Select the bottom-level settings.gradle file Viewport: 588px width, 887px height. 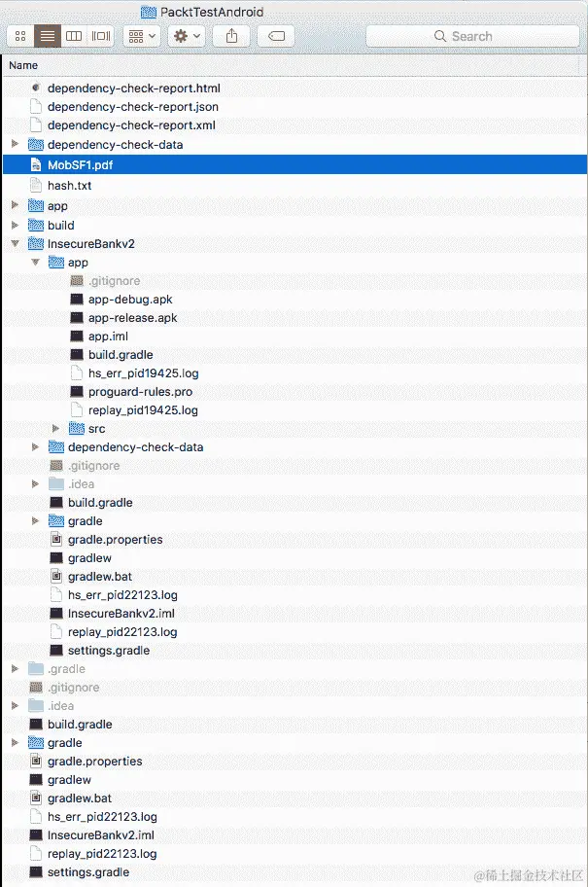tap(294, 871)
